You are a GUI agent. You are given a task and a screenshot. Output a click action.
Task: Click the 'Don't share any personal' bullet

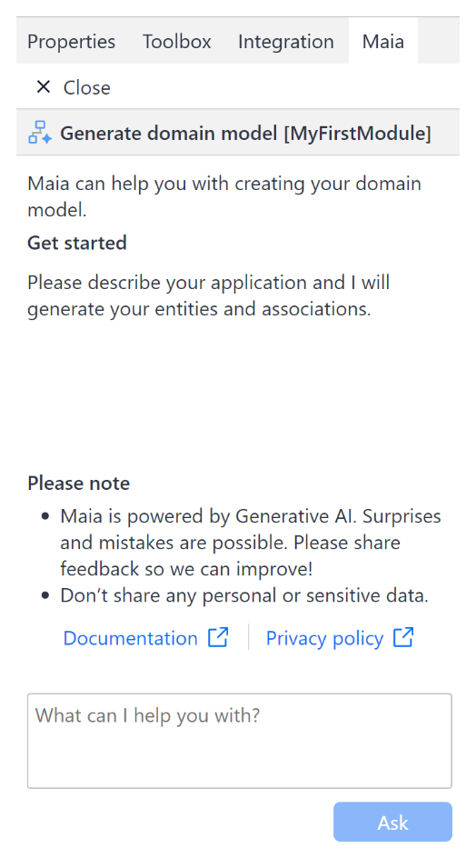coord(244,595)
